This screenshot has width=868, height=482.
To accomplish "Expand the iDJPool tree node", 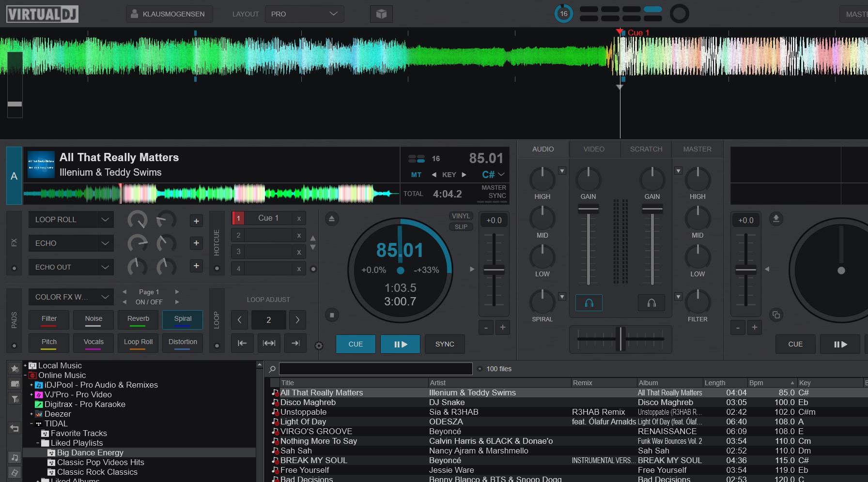I will coord(31,385).
